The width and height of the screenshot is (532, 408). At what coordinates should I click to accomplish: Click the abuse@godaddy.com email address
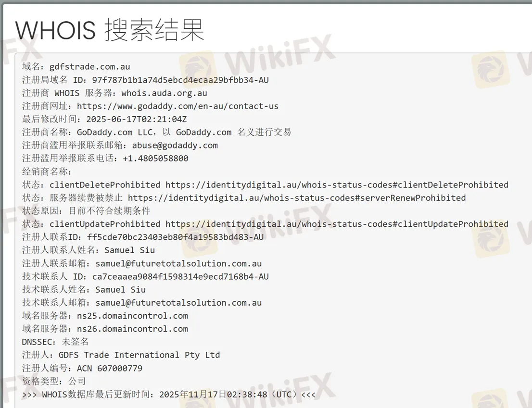(x=175, y=146)
